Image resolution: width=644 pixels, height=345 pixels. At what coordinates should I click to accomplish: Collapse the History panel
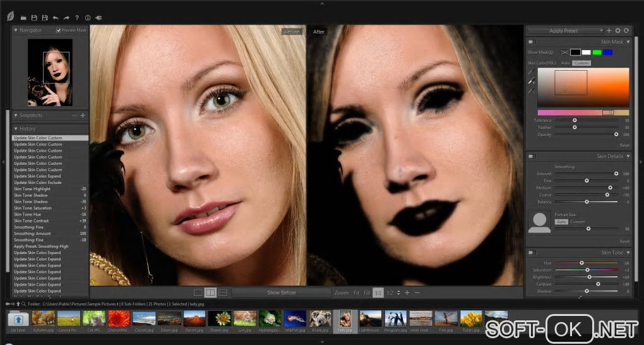pyautogui.click(x=16, y=129)
